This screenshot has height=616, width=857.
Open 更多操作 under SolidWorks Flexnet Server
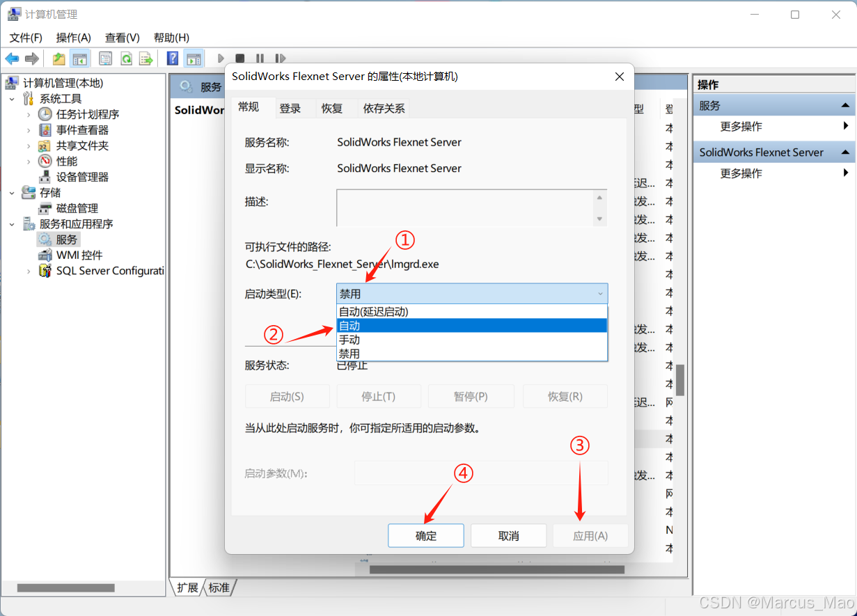[773, 173]
